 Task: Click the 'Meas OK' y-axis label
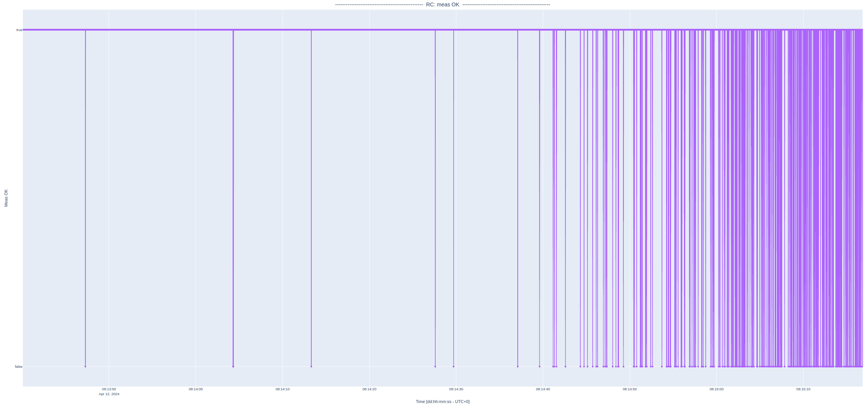pos(6,198)
